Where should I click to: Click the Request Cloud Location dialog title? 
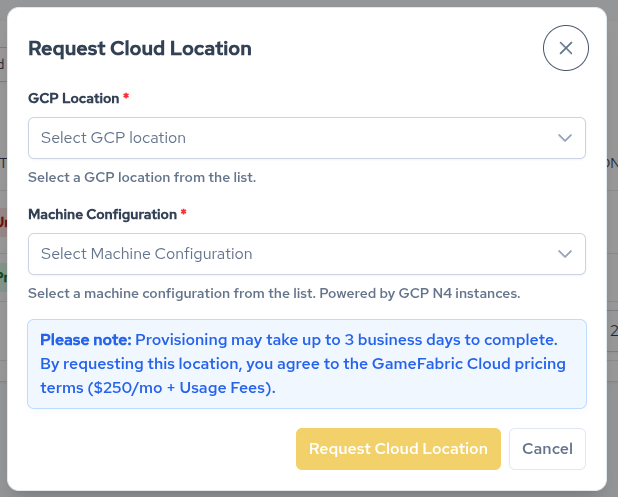pyautogui.click(x=140, y=48)
